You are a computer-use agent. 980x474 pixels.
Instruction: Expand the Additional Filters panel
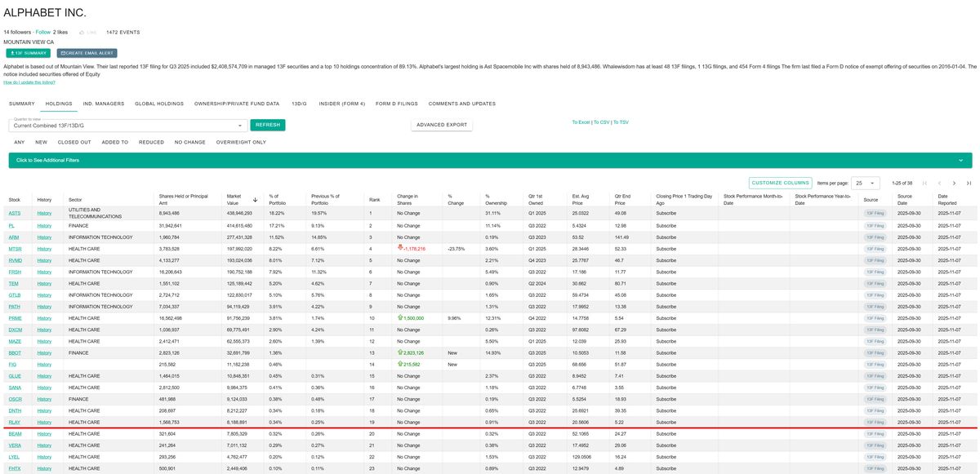point(491,161)
